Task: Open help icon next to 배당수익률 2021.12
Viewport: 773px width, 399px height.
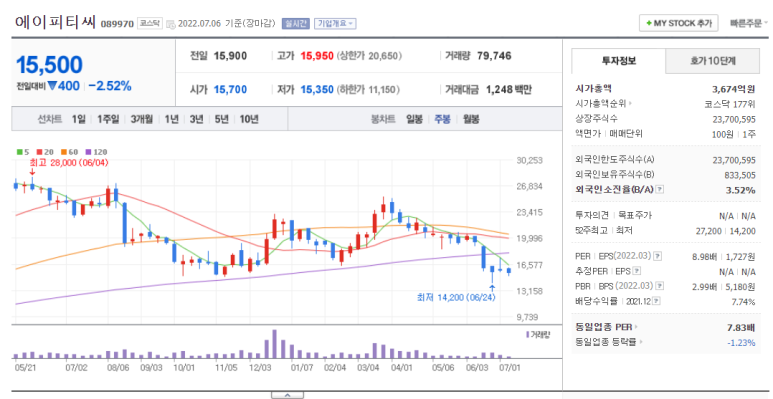Action: click(657, 301)
